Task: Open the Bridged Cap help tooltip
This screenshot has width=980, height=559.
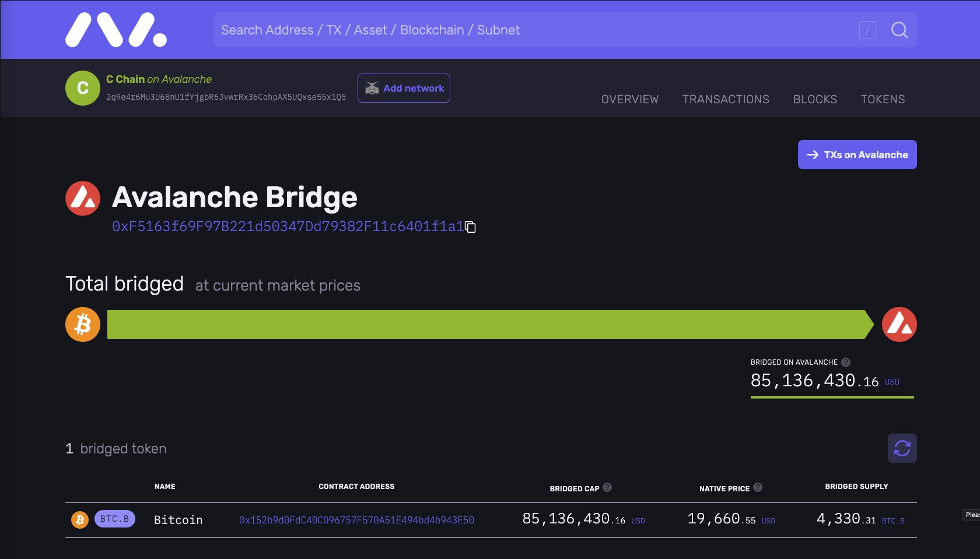Action: tap(607, 487)
